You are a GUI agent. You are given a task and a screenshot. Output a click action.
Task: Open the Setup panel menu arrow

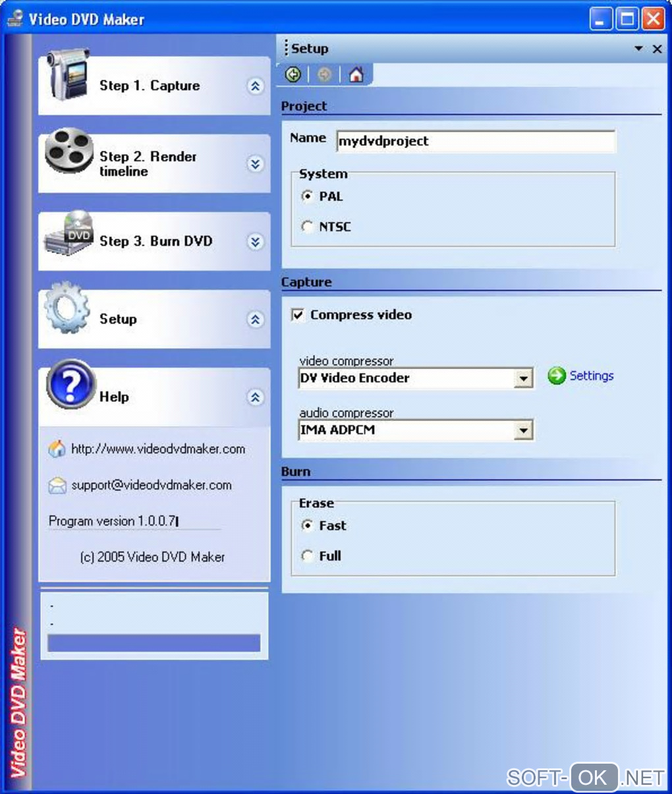click(638, 49)
